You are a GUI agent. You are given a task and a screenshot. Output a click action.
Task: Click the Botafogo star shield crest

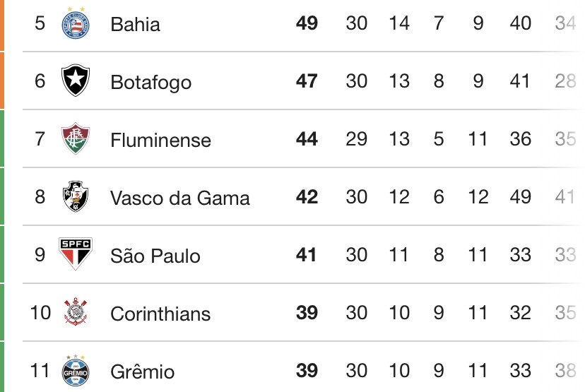(x=74, y=81)
